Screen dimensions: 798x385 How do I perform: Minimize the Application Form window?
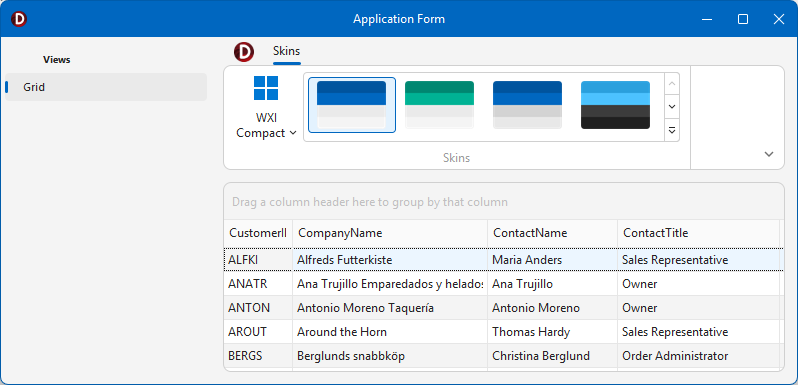(706, 19)
